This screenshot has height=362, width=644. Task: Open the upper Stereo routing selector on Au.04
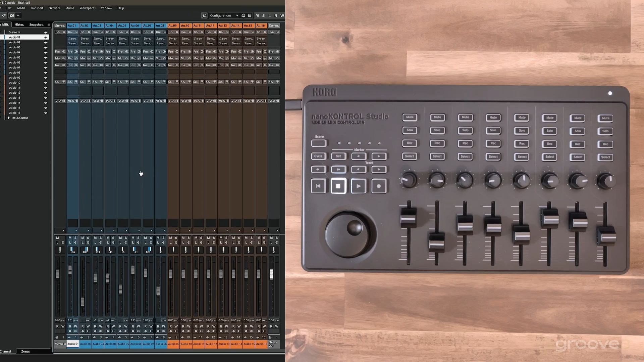tap(110, 39)
